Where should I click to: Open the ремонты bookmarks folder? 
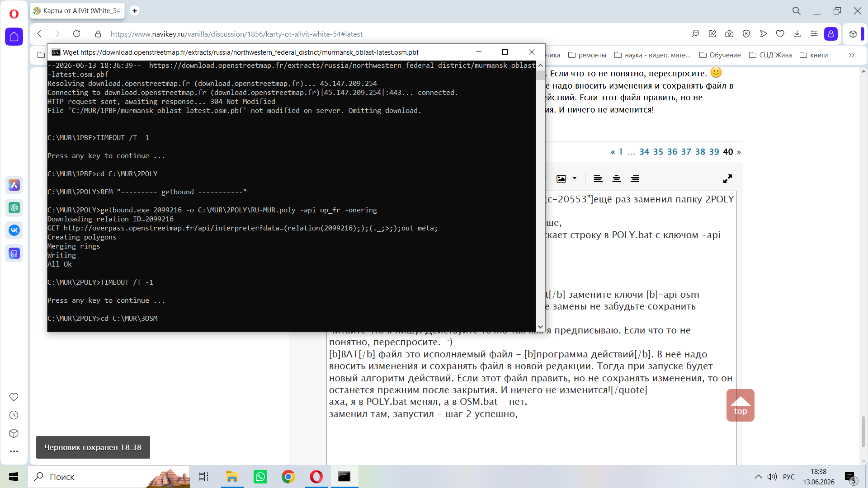[587, 55]
